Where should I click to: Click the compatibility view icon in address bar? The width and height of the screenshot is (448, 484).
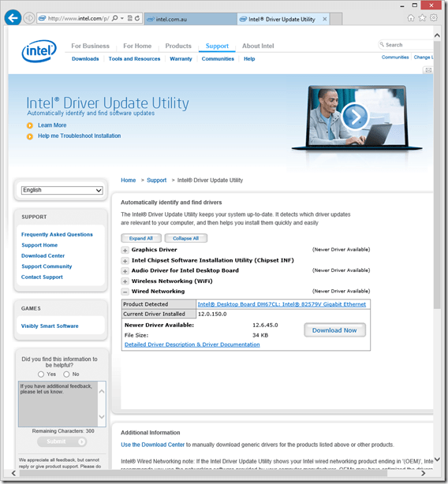tap(130, 18)
